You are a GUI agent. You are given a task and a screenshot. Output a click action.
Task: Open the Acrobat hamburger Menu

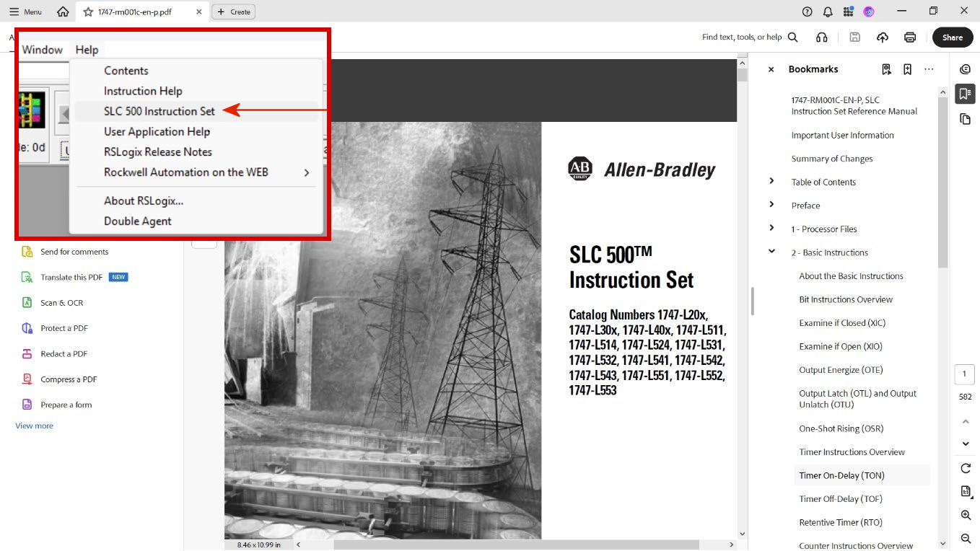tap(25, 12)
